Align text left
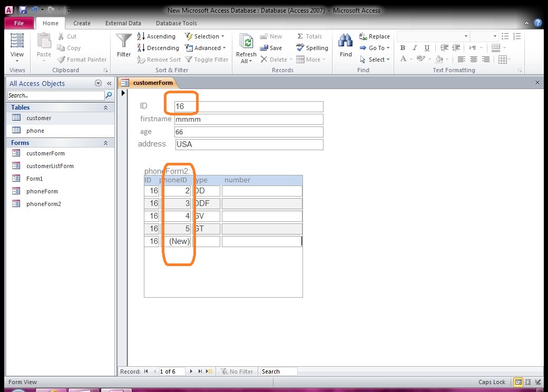 [462, 60]
